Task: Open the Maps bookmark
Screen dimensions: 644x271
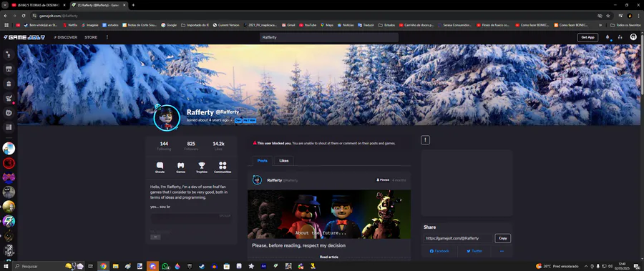Action: (x=327, y=25)
